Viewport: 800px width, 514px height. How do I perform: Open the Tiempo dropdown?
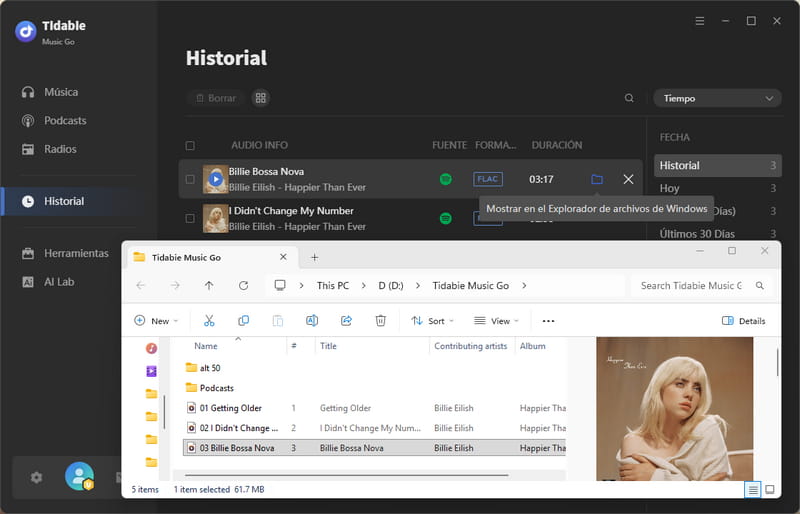click(717, 99)
